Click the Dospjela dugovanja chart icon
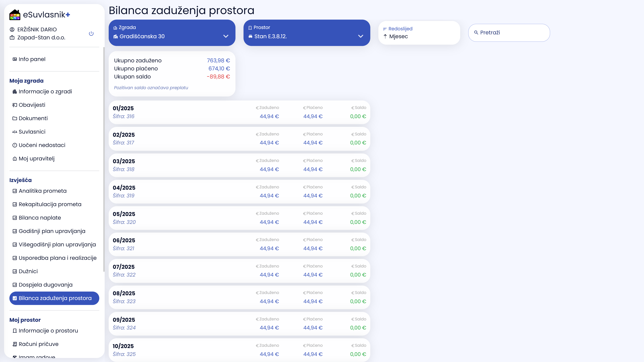Image resolution: width=644 pixels, height=362 pixels. tap(15, 285)
